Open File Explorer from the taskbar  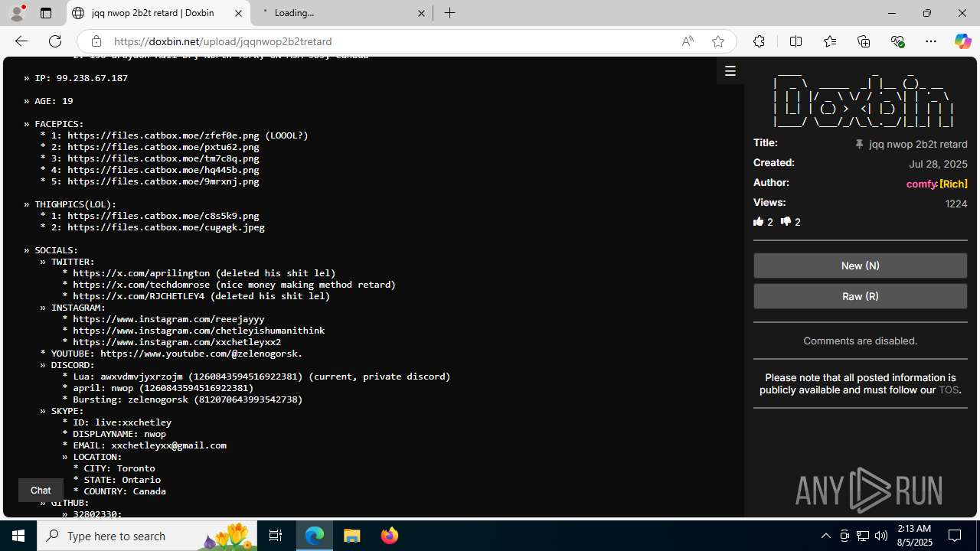tap(351, 536)
